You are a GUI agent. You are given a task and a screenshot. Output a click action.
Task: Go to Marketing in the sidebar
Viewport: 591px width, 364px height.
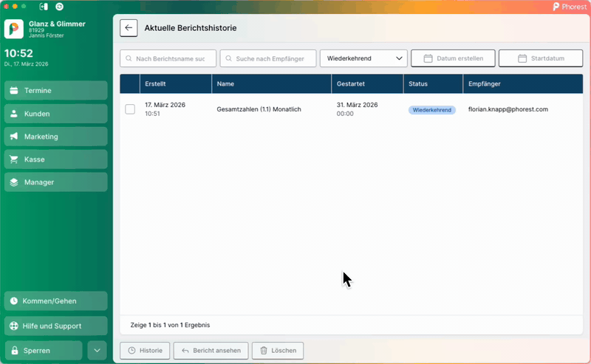tap(56, 137)
